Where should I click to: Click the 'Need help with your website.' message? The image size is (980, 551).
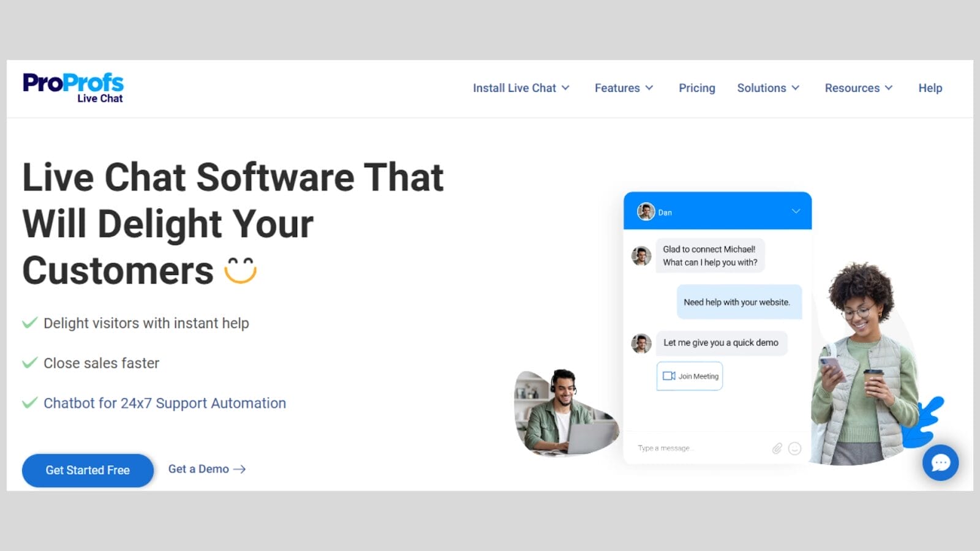pos(739,302)
